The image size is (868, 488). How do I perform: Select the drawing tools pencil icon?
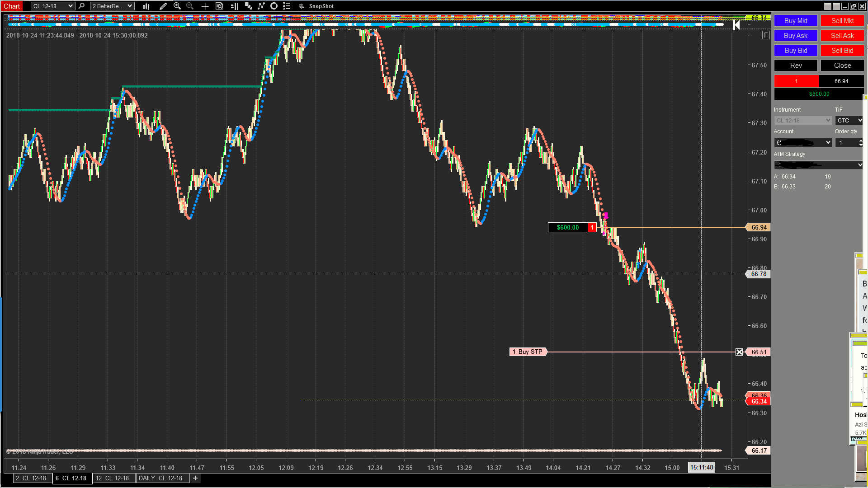pyautogui.click(x=163, y=6)
